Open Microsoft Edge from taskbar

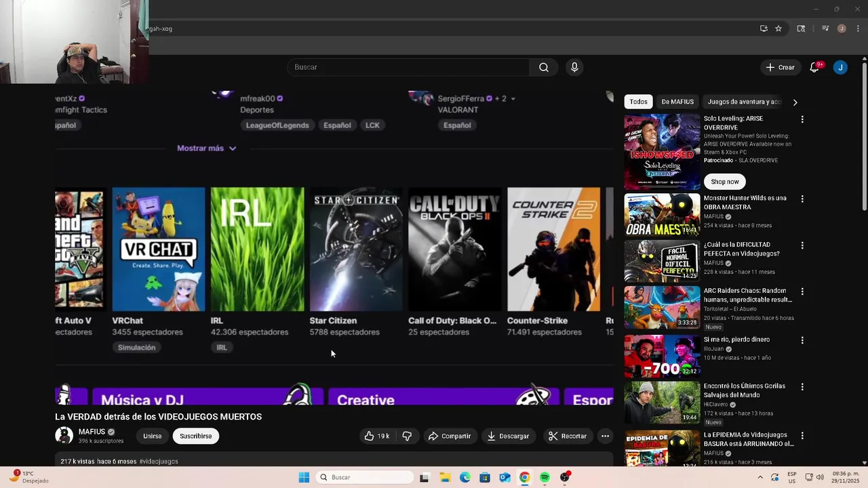[x=465, y=477]
